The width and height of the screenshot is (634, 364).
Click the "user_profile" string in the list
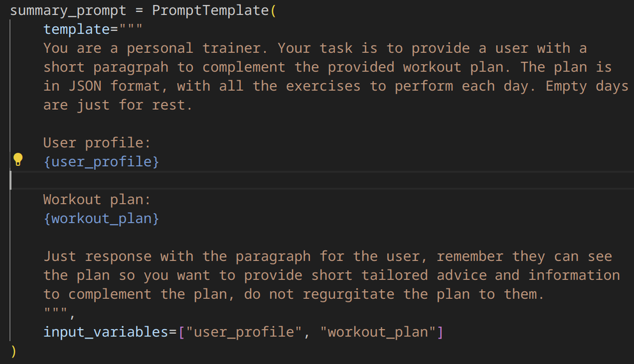point(242,332)
